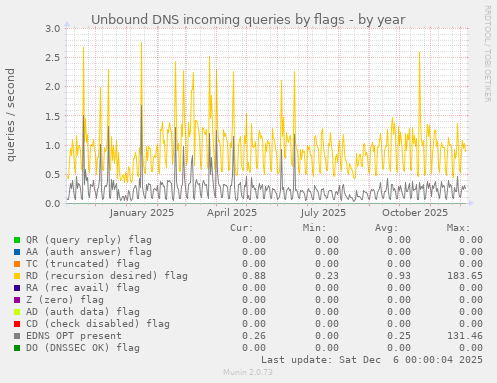Click the AD flag lime legend swatch
The width and height of the screenshot is (497, 383).
pyautogui.click(x=17, y=312)
